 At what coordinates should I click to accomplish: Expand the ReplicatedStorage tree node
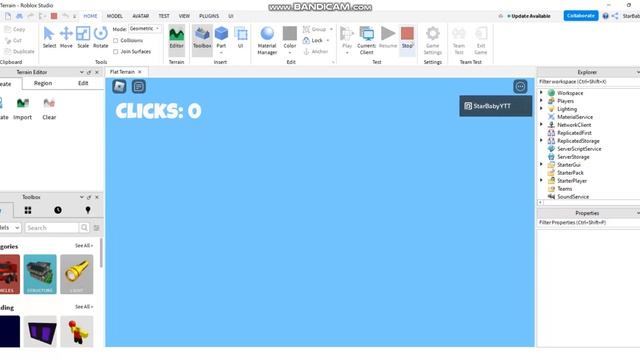pos(542,140)
